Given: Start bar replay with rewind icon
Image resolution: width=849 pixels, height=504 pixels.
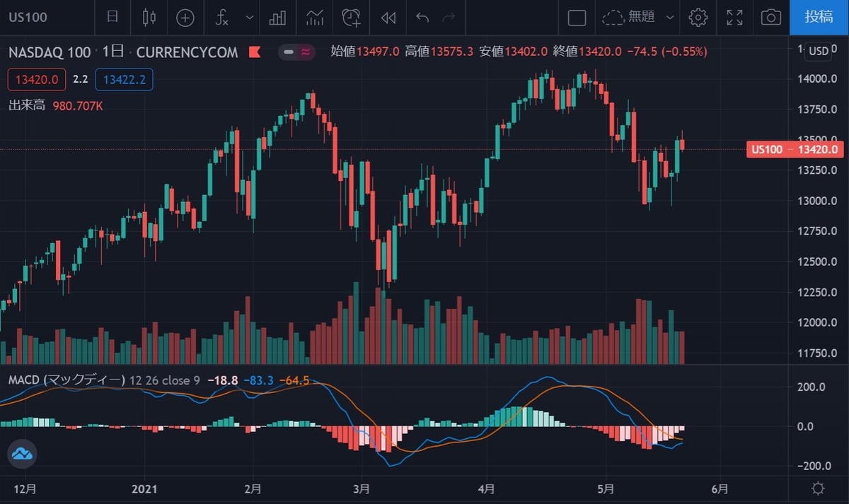Looking at the screenshot, I should click(388, 18).
